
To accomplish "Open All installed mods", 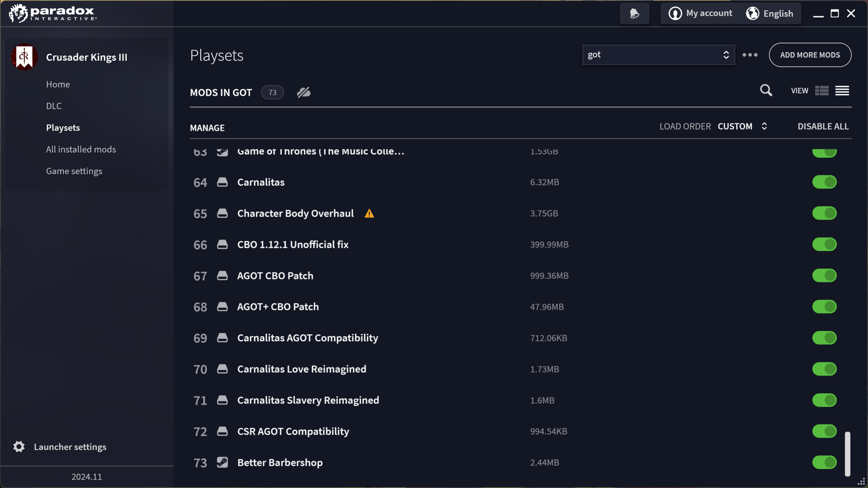I will click(81, 150).
